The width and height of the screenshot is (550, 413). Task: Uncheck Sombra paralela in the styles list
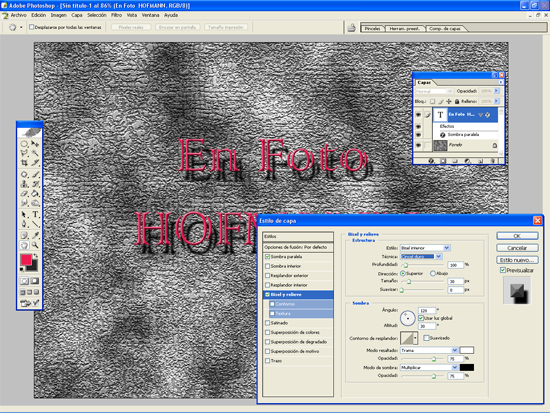(268, 257)
